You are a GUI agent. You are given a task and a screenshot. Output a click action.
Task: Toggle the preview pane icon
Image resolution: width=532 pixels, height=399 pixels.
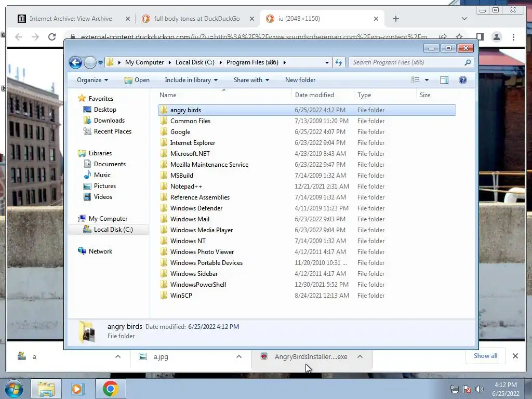click(x=444, y=80)
